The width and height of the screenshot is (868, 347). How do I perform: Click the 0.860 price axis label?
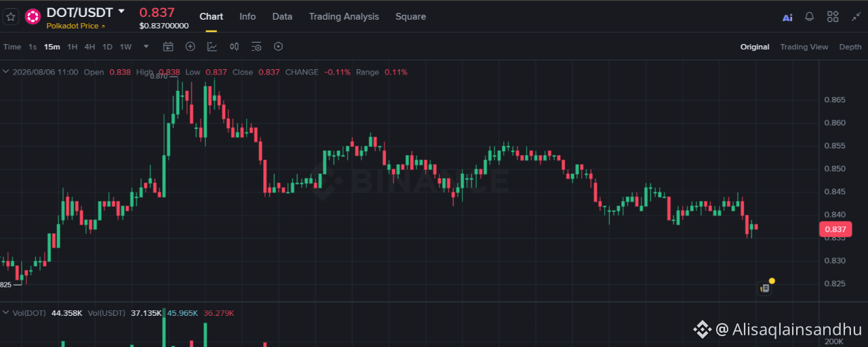tap(835, 123)
